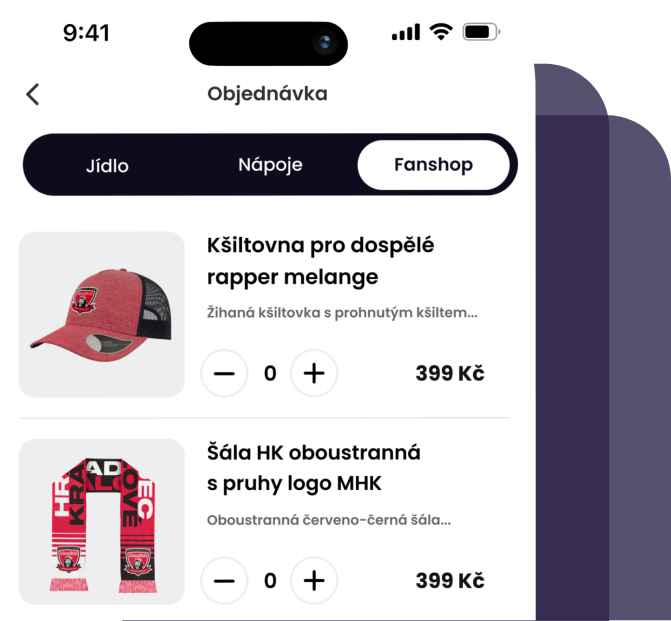The image size is (671, 621).
Task: Select the Fanshop tab
Action: 433,165
